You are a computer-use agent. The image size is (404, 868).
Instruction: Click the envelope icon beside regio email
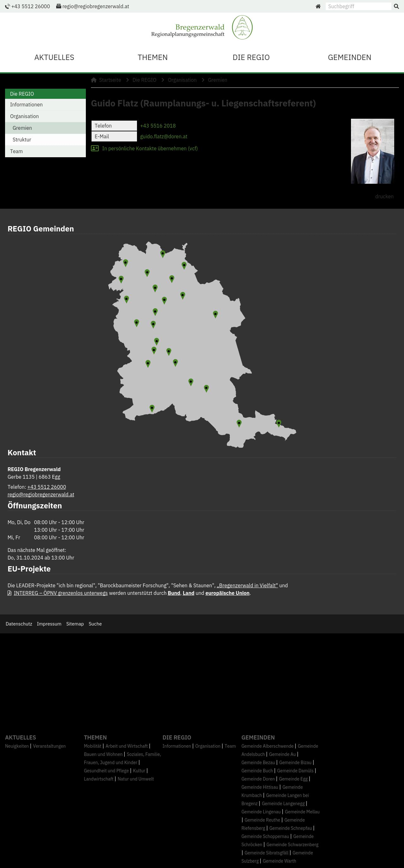pos(59,6)
